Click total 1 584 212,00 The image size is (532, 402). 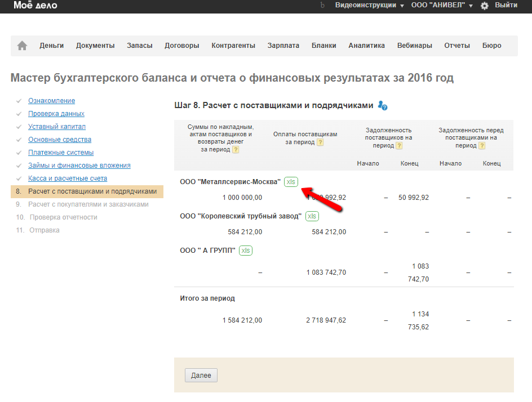(x=242, y=320)
